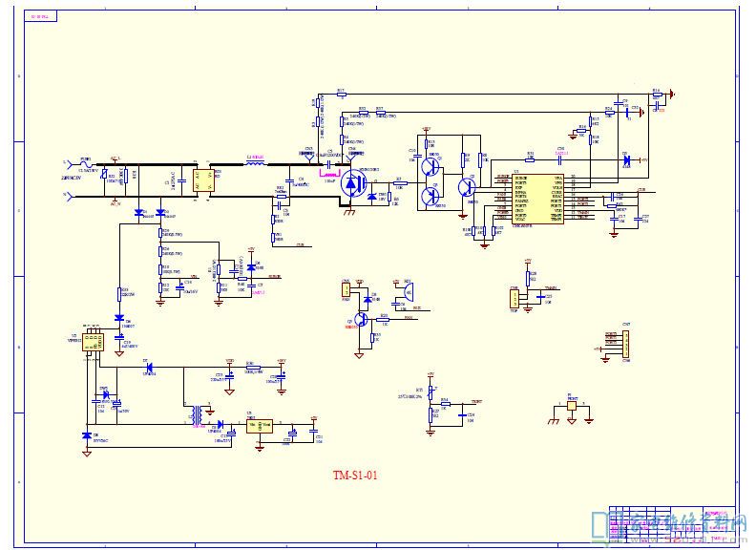This screenshot has width=756, height=550.
Task: Select diode D2 beside D1
Action: tap(160, 212)
